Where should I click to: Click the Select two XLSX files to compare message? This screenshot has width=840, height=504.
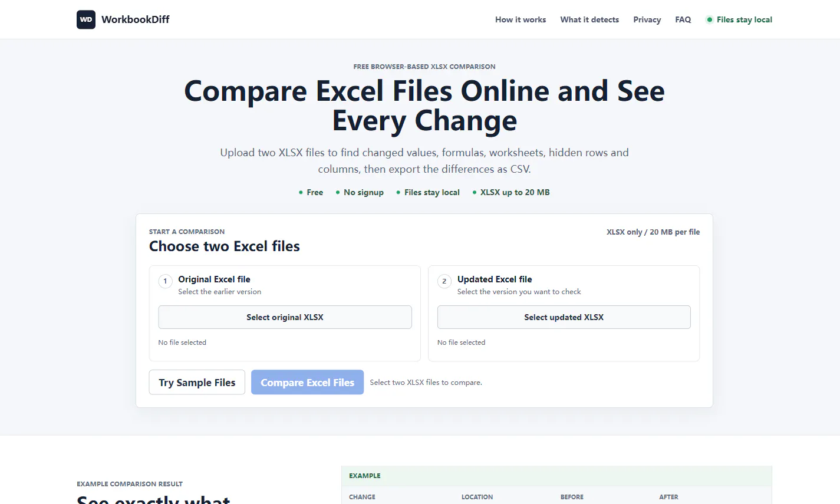[426, 383]
